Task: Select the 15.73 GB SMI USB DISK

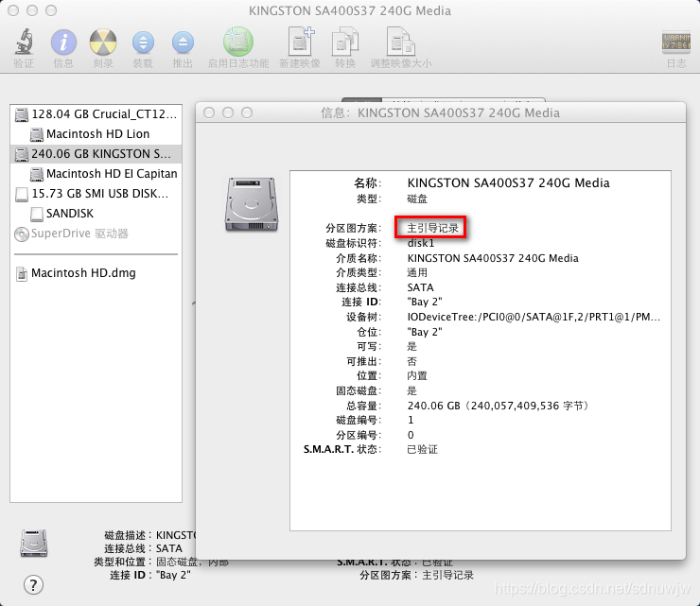Action: tap(96, 194)
